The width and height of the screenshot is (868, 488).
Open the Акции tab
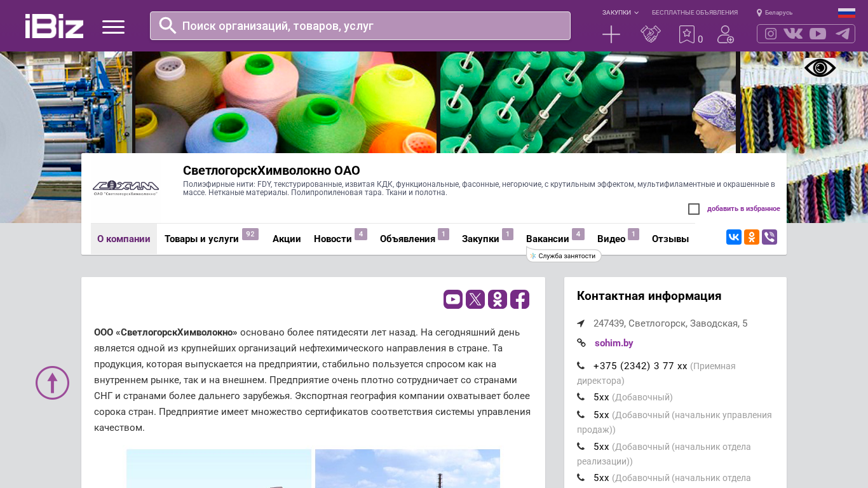pyautogui.click(x=287, y=239)
